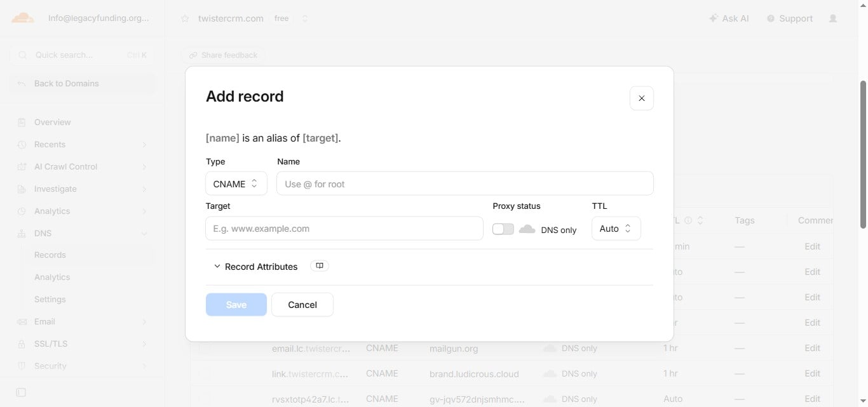The width and height of the screenshot is (868, 407).
Task: Click into the Target input field
Action: pyautogui.click(x=344, y=229)
